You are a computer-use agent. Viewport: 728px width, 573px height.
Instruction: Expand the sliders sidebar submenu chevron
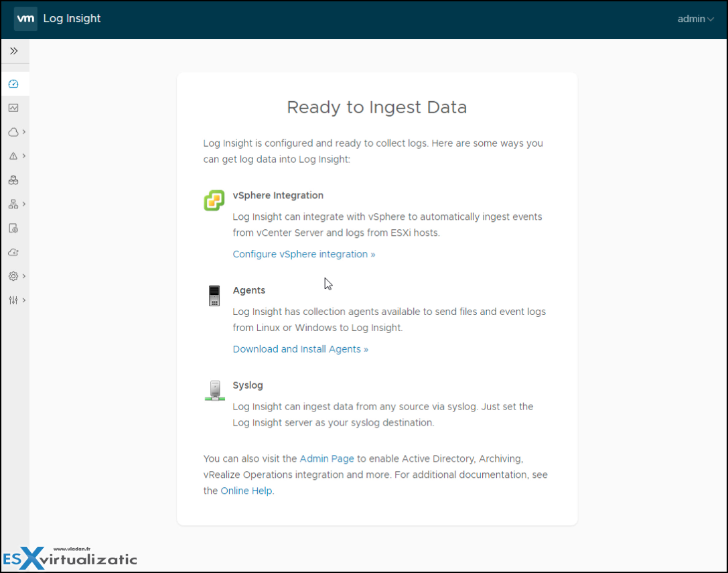pos(24,300)
